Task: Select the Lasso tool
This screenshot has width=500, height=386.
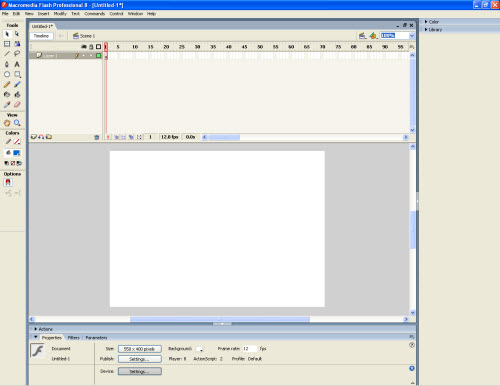Action: 17,54
